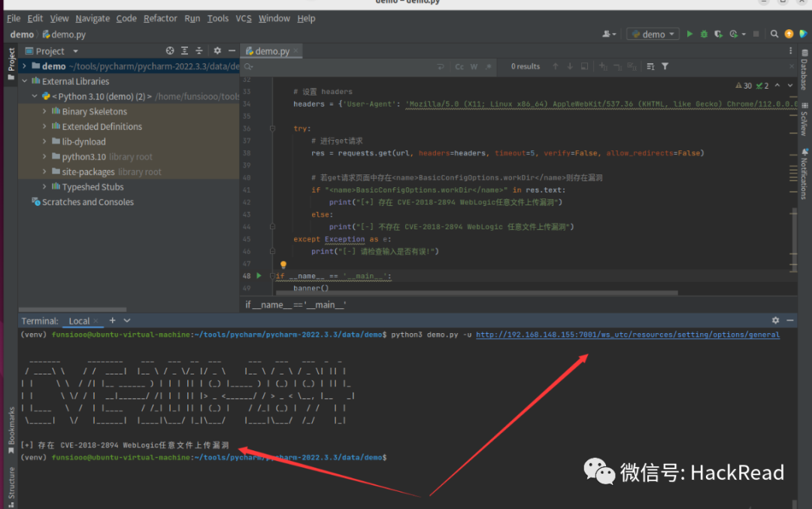This screenshot has width=812, height=509.
Task: Click the profiler run icon in top toolbar
Action: click(x=734, y=34)
